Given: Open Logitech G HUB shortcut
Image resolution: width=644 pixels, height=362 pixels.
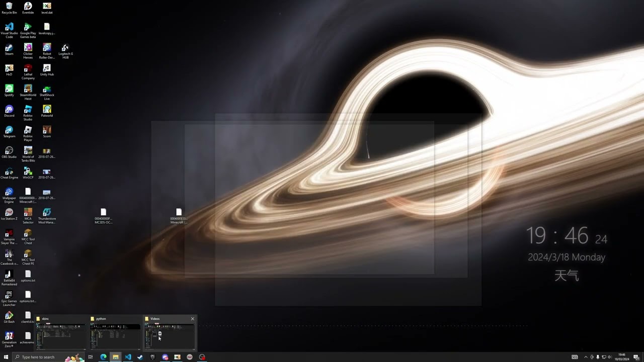Looking at the screenshot, I should 65,51.
